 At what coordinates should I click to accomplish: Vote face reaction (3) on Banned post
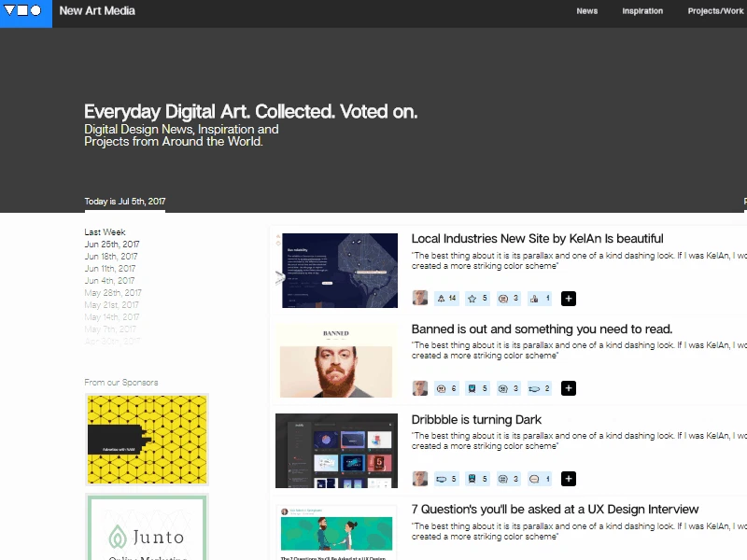pos(509,388)
